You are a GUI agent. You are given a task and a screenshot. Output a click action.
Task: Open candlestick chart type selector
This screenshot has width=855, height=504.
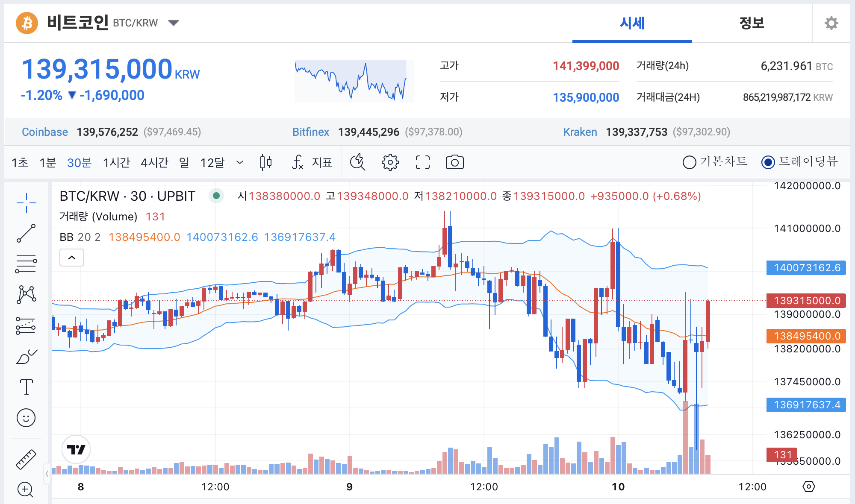pyautogui.click(x=265, y=162)
